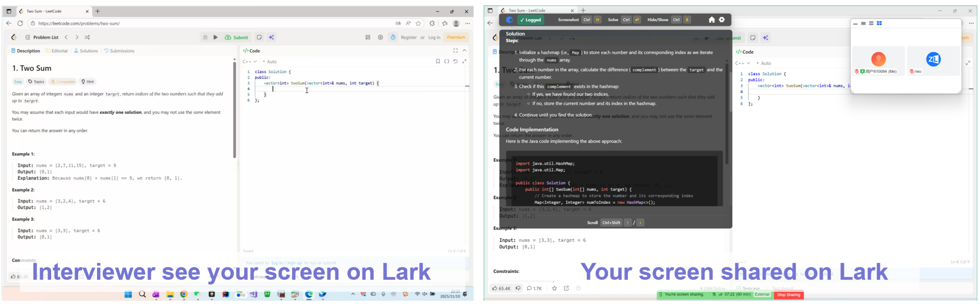Open the settings gear in the overlay toolbar

click(722, 20)
